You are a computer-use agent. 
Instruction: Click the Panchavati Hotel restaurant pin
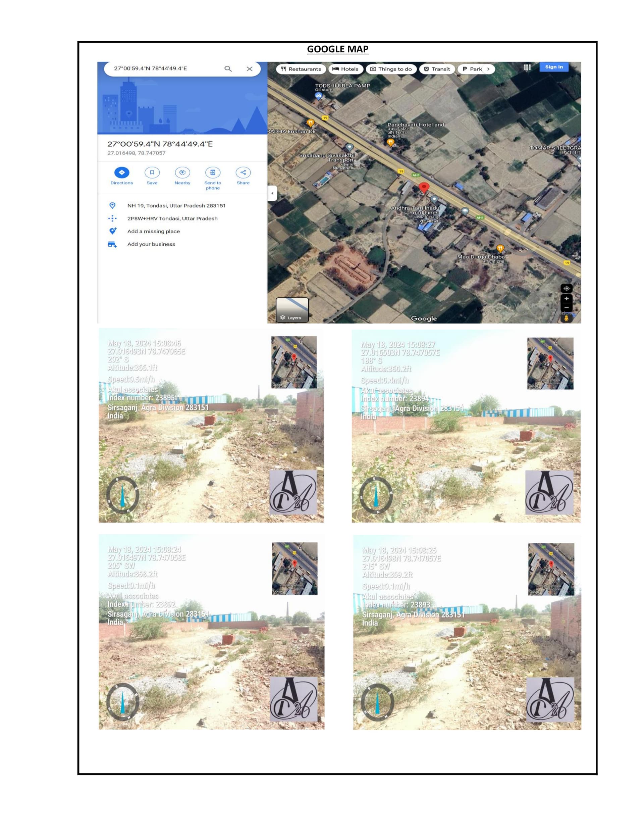[390, 142]
